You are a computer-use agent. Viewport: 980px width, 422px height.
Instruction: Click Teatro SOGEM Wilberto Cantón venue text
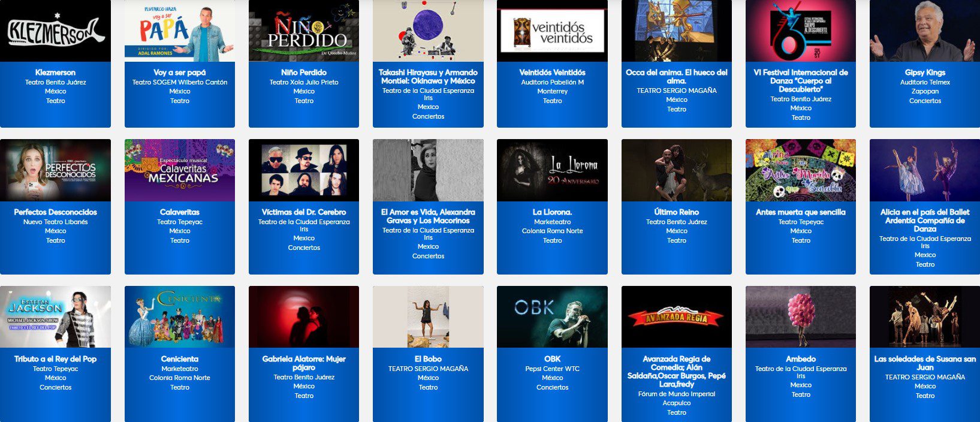click(180, 82)
